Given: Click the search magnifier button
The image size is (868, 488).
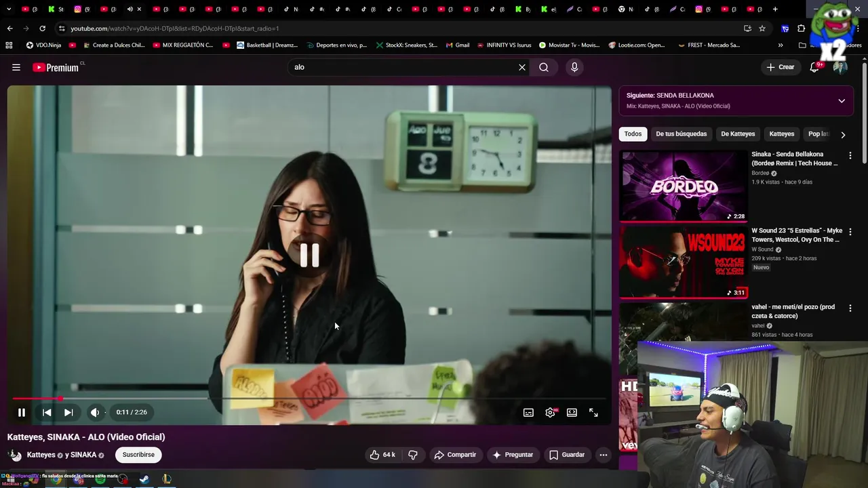Looking at the screenshot, I should tap(544, 67).
